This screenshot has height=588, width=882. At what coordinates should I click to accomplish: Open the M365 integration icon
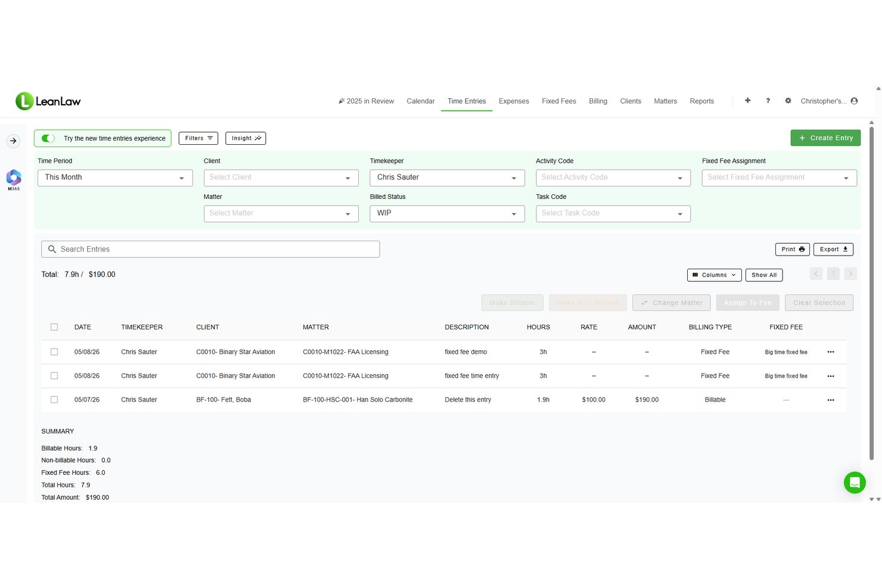coord(14,180)
